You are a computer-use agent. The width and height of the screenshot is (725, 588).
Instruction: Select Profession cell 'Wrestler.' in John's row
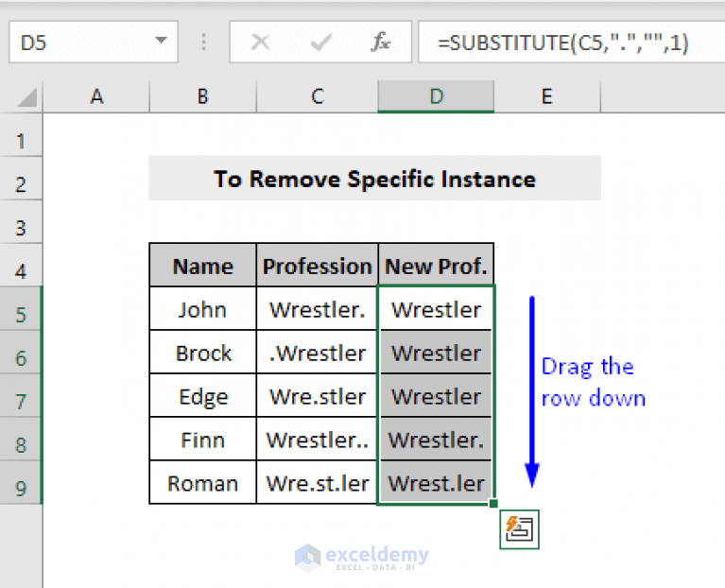(318, 309)
